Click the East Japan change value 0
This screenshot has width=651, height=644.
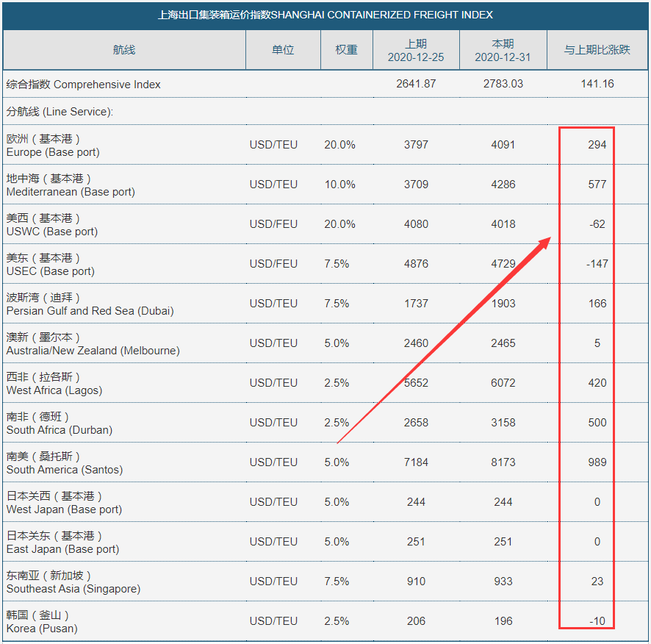point(597,542)
